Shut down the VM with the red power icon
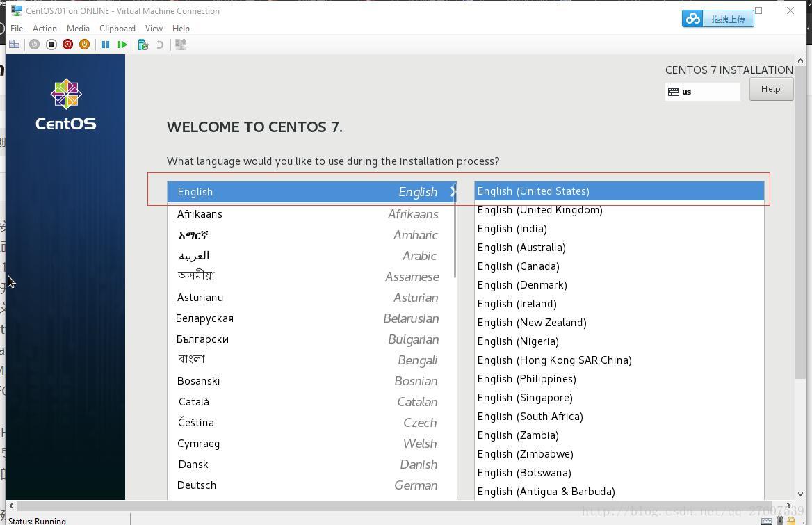 click(x=68, y=45)
